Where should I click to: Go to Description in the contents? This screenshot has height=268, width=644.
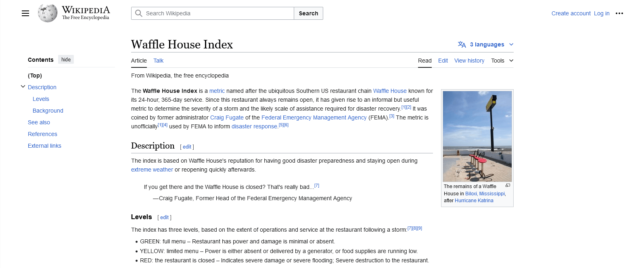42,87
